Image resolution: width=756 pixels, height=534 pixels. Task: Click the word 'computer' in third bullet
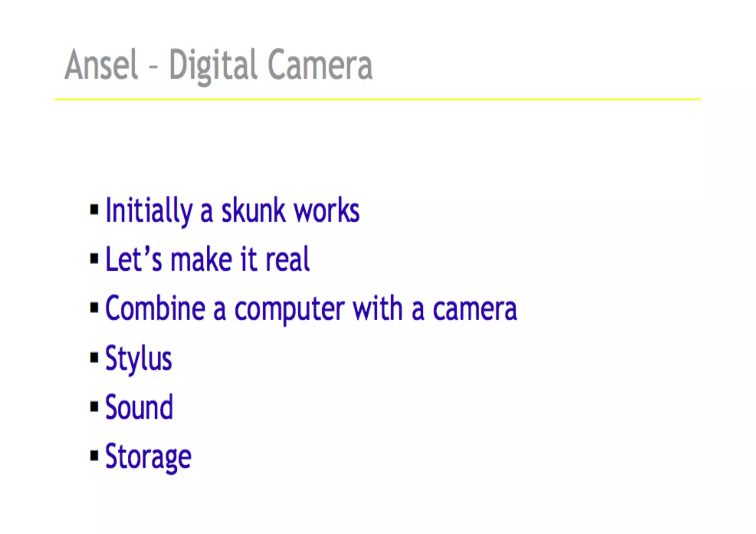[x=290, y=310]
